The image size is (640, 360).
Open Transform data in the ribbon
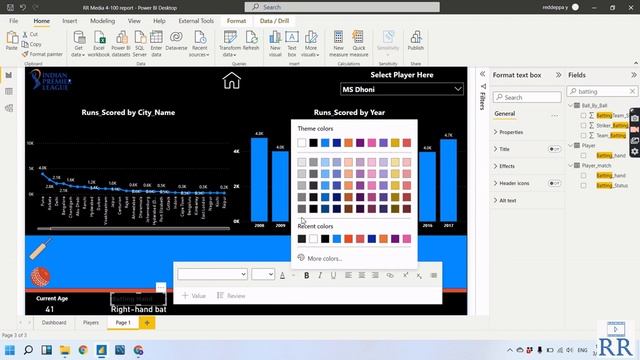tap(230, 43)
